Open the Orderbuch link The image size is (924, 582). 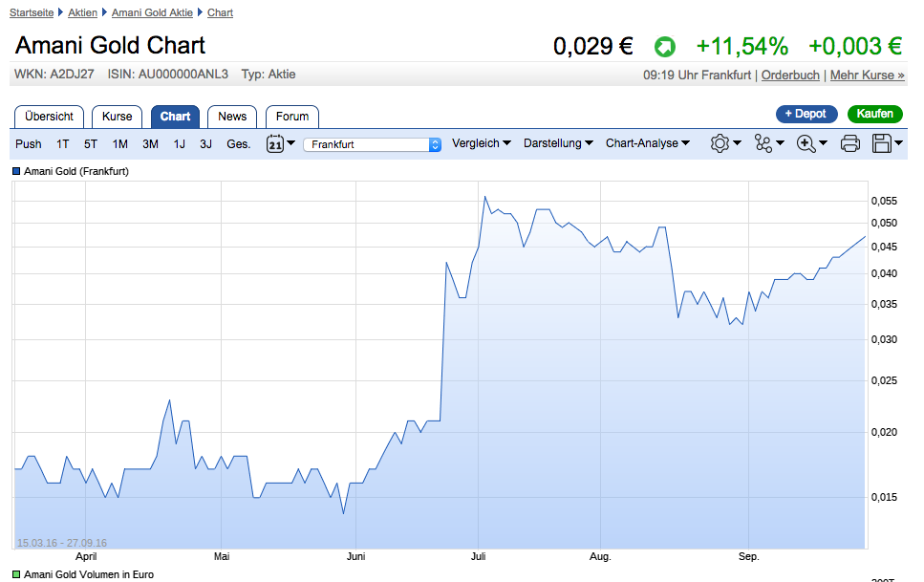pos(790,75)
